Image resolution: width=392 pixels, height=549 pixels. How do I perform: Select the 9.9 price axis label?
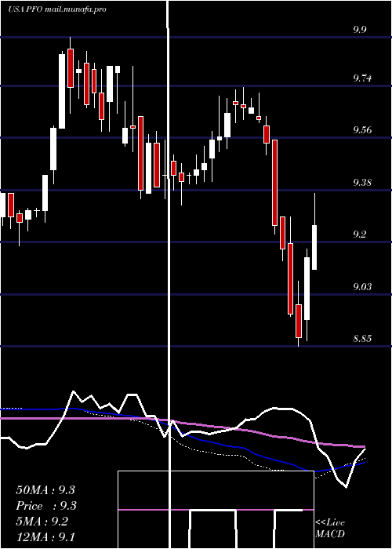pos(360,30)
